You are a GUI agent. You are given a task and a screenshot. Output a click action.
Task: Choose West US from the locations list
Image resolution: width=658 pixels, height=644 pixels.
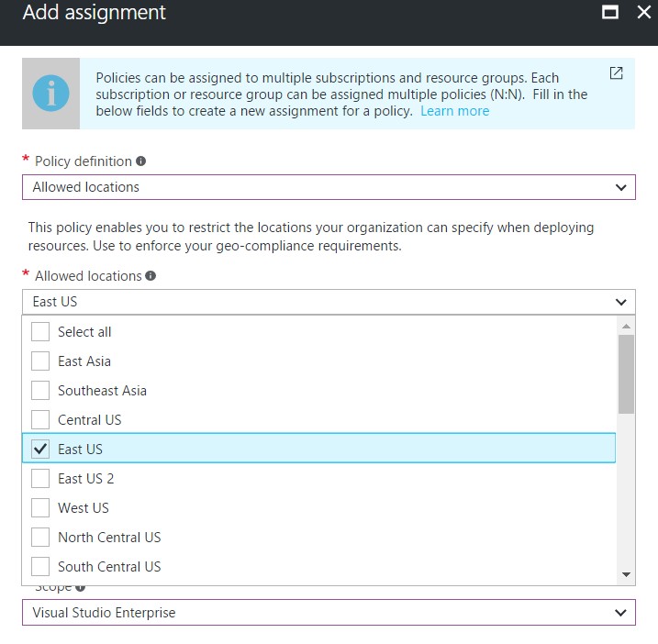pyautogui.click(x=40, y=508)
